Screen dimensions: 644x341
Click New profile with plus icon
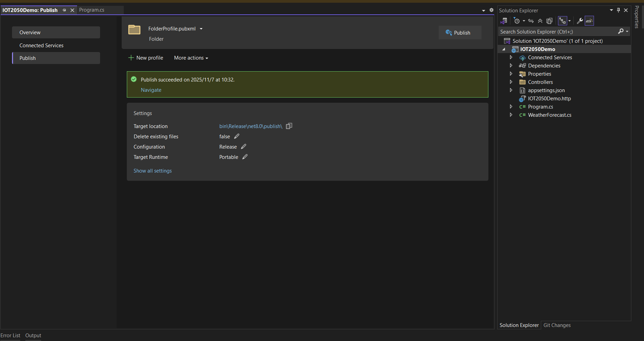[x=146, y=58]
